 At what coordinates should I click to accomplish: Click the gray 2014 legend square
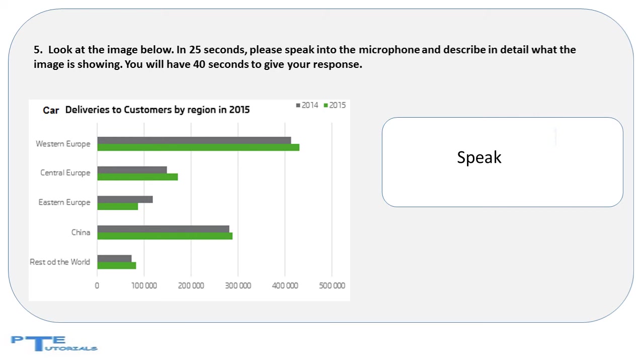298,105
